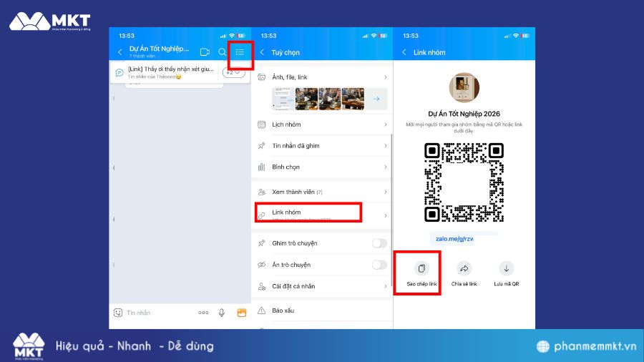Open Cài đặt cá nhân via its chevron
Image resolution: width=644 pixels, height=362 pixels.
[386, 286]
